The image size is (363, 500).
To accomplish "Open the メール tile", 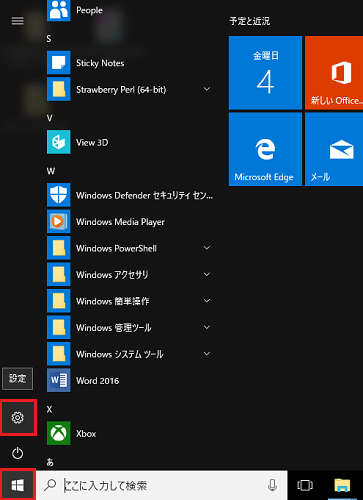I will [334, 149].
